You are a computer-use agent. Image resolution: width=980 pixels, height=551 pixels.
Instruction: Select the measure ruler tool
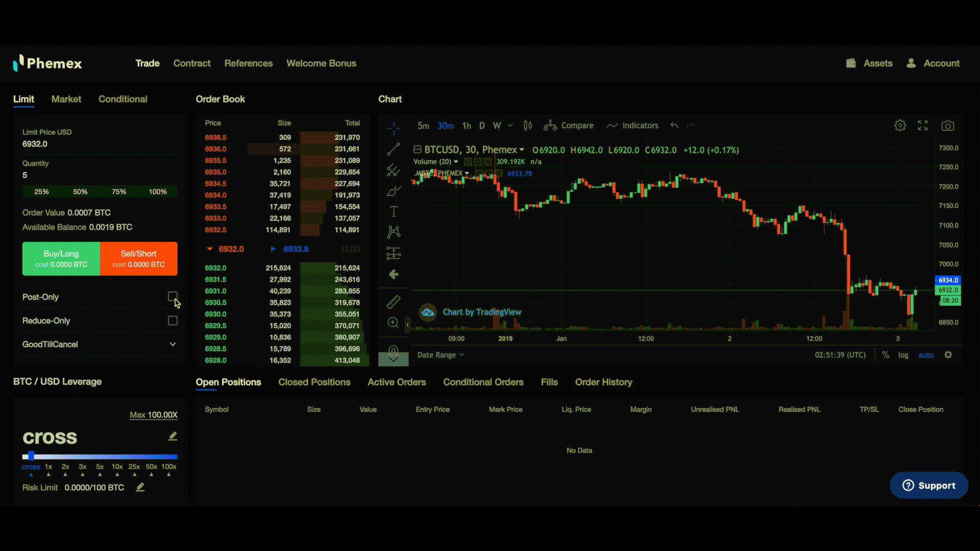coord(393,302)
